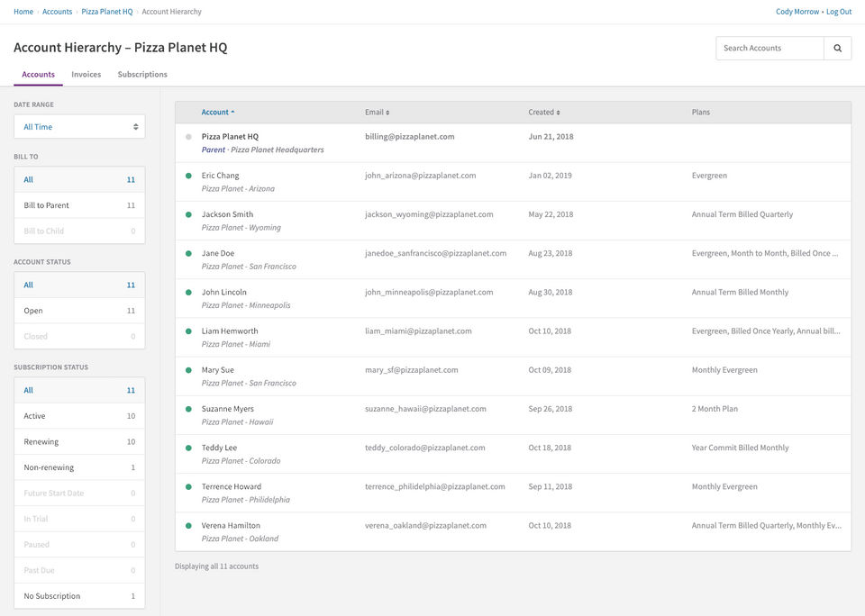Filter accounts with No Subscription
Screen dimensions: 865x616
pos(79,596)
